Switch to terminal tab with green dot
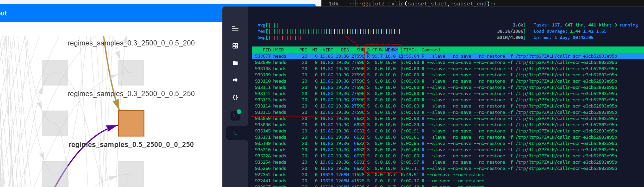 (235, 116)
